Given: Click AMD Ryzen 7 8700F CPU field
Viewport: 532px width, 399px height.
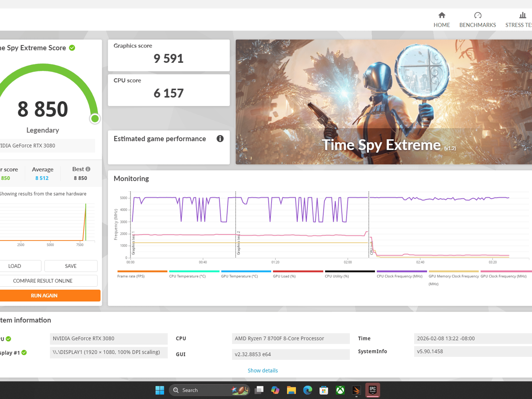Looking at the screenshot, I should pyautogui.click(x=291, y=338).
